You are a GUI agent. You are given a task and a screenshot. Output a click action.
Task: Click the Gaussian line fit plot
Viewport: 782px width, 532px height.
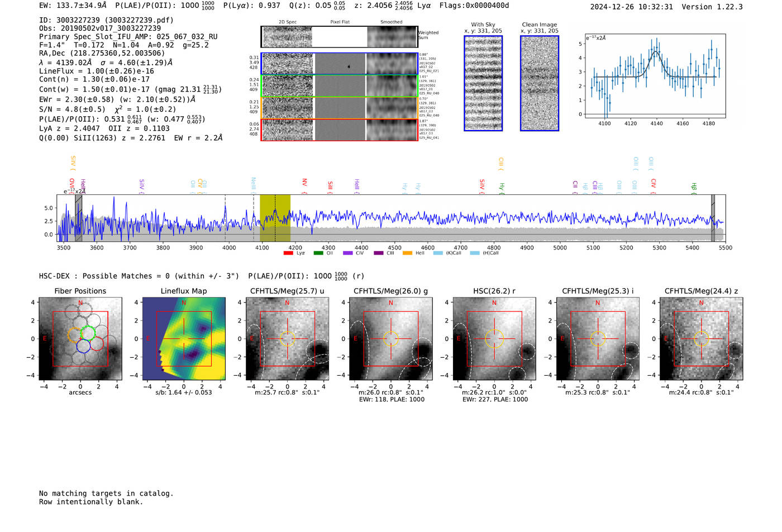click(x=655, y=76)
